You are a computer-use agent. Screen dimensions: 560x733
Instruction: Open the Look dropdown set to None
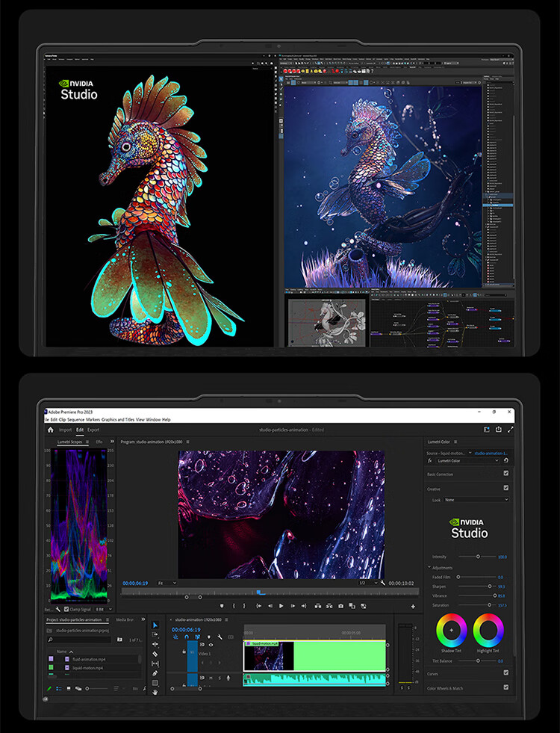pyautogui.click(x=476, y=500)
